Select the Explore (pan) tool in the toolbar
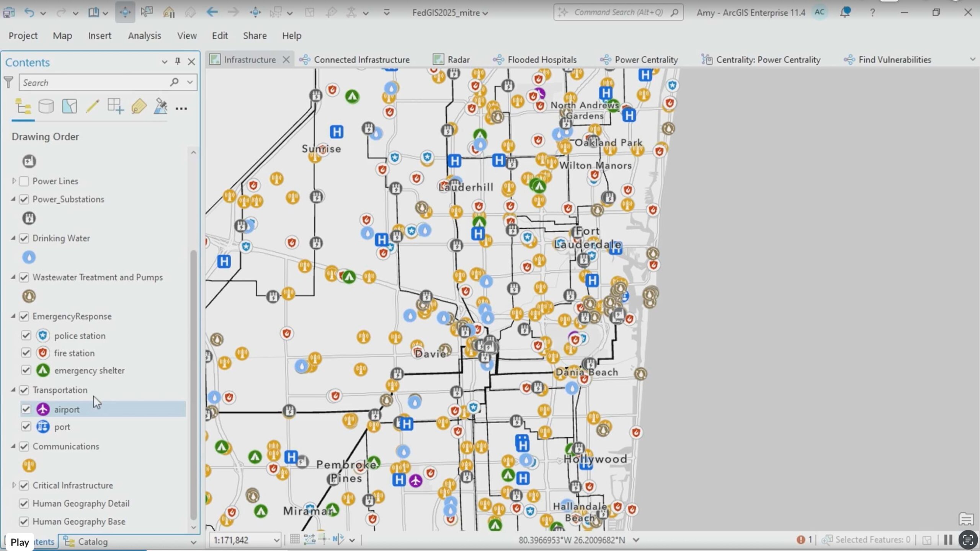Image resolution: width=980 pixels, height=551 pixels. [125, 12]
